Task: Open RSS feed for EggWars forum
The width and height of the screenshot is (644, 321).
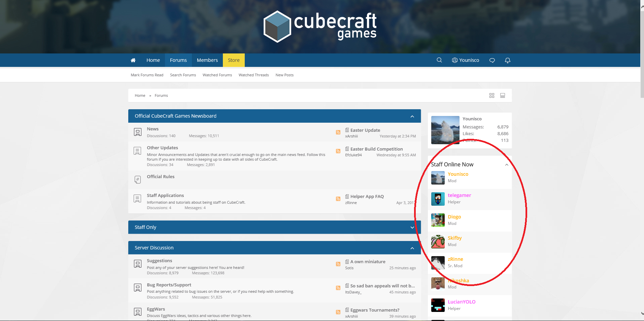Action: tap(338, 312)
